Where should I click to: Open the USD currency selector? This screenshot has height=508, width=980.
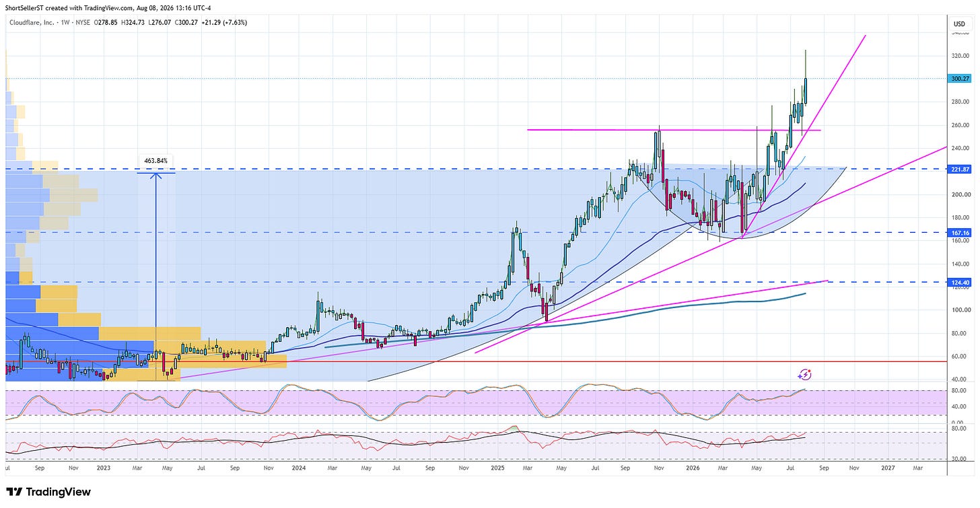[x=959, y=24]
